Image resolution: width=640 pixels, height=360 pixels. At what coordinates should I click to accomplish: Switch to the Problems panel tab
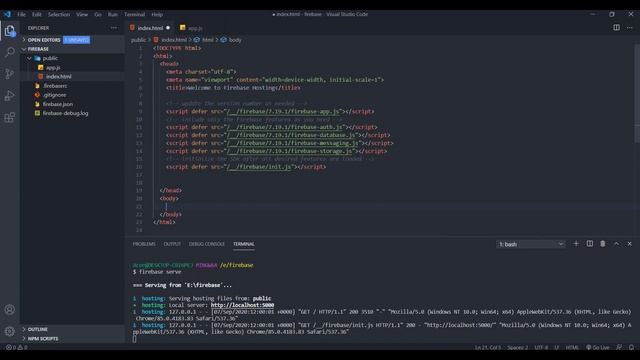pos(144,244)
